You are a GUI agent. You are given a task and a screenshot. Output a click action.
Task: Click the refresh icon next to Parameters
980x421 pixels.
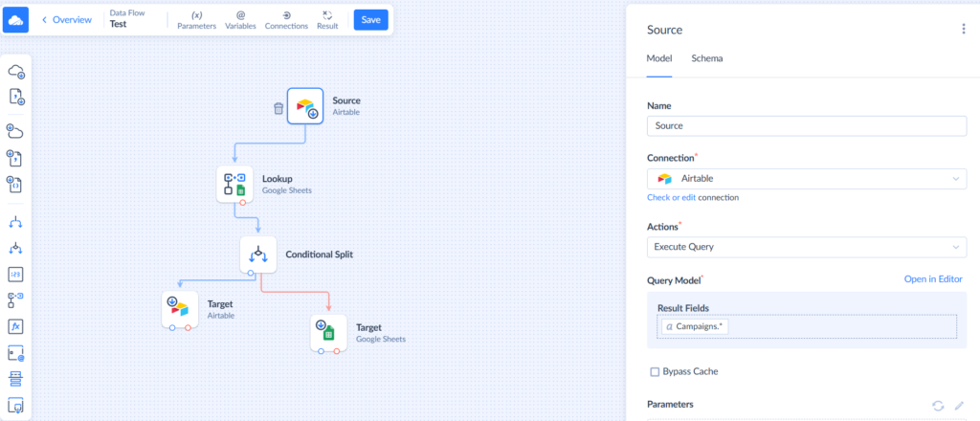point(938,406)
